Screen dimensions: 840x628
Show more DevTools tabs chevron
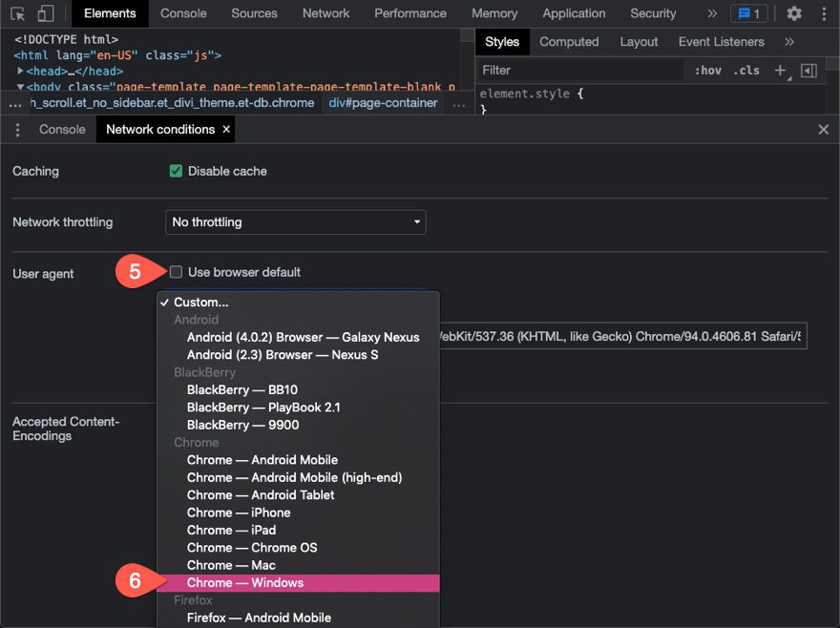712,14
